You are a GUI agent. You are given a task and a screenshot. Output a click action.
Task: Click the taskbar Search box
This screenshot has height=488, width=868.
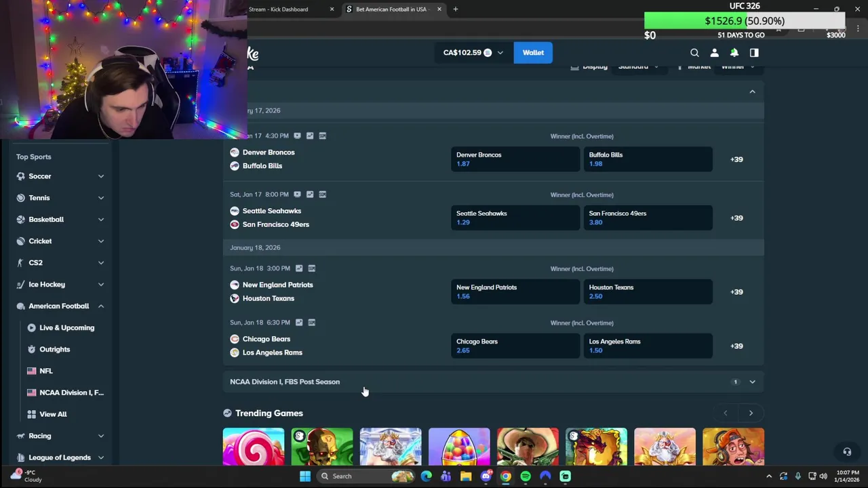tap(366, 476)
